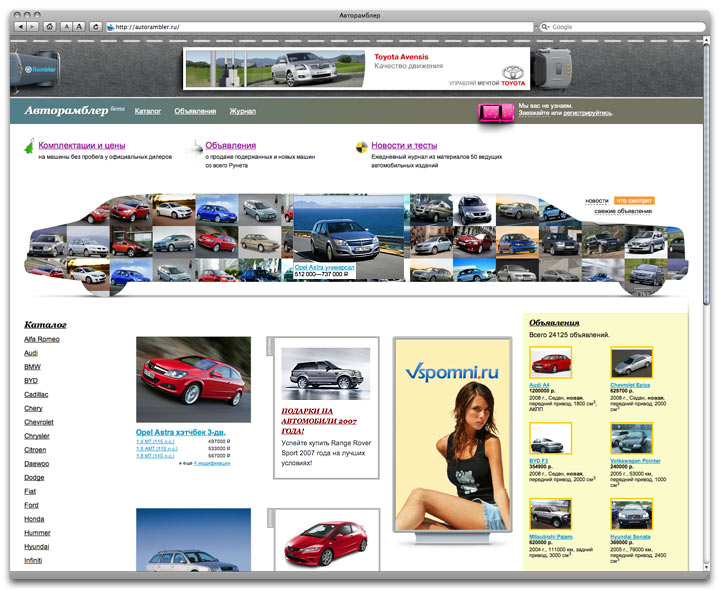Switch to the 'что смотрят' orange tab
The image size is (720, 589).
point(634,200)
